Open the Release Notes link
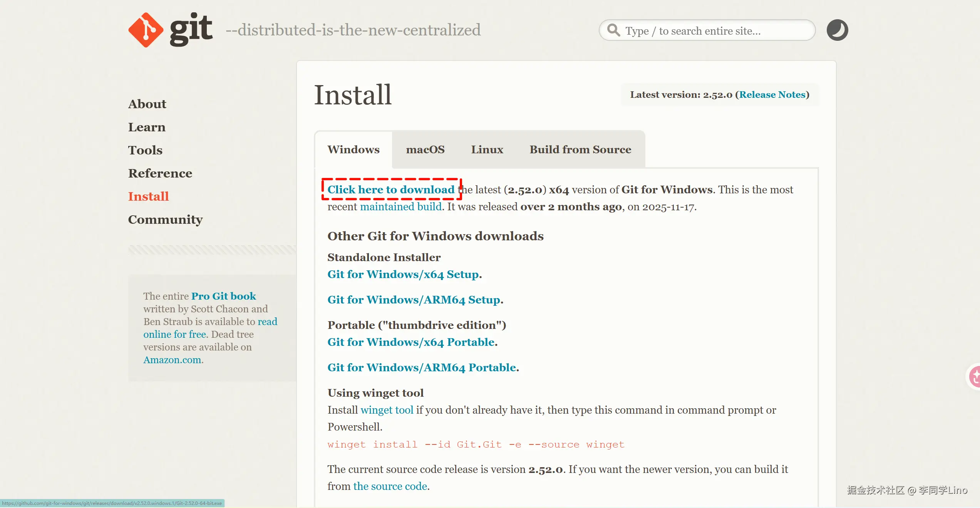 coord(772,95)
